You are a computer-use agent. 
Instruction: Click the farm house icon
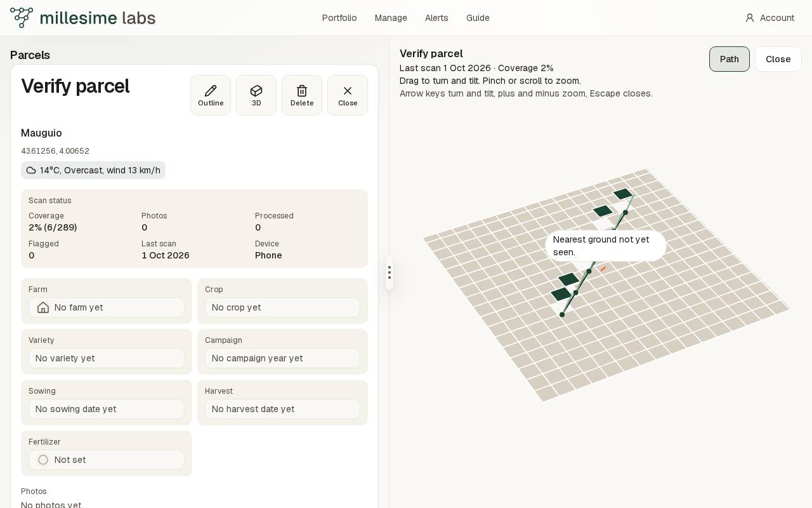[43, 307]
